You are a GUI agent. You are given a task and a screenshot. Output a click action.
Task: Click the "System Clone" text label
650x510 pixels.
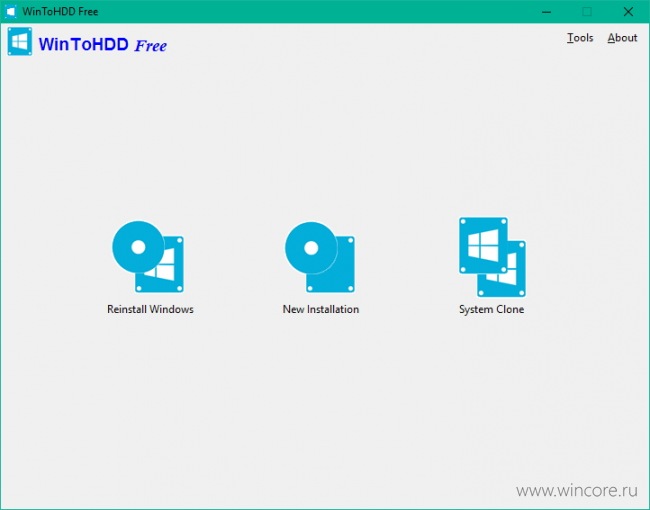click(x=491, y=310)
